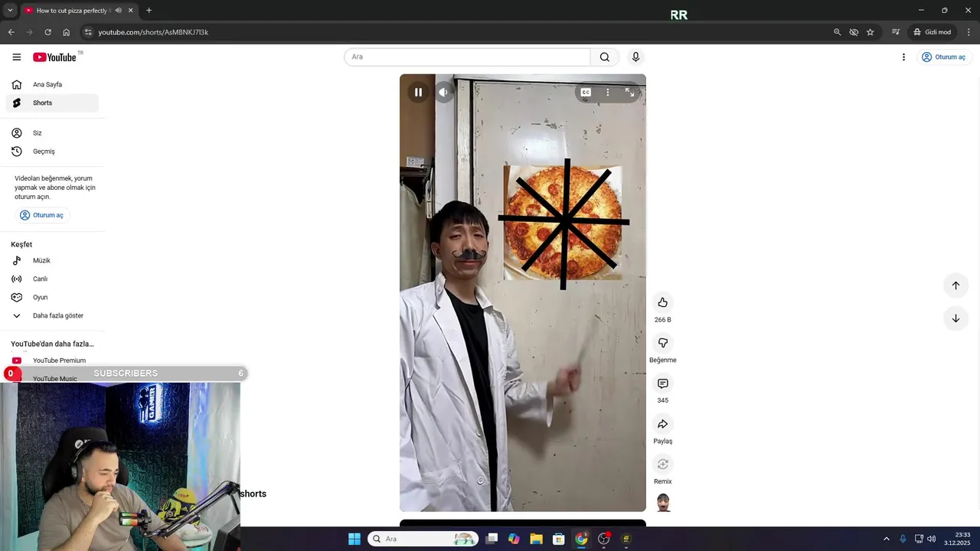
Task: Open third-party cookies eye icon
Action: pyautogui.click(x=854, y=32)
